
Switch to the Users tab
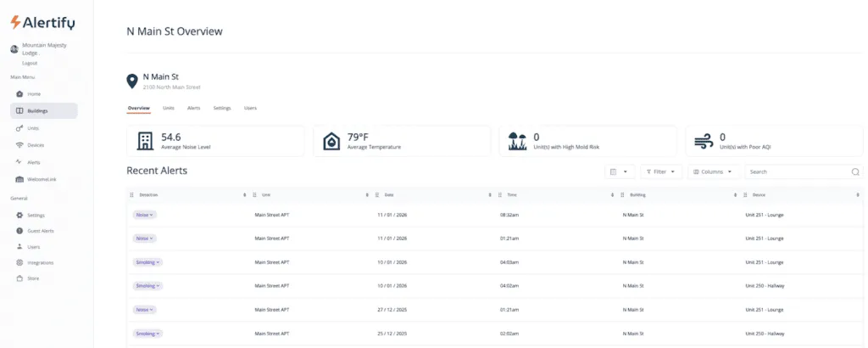coord(250,108)
